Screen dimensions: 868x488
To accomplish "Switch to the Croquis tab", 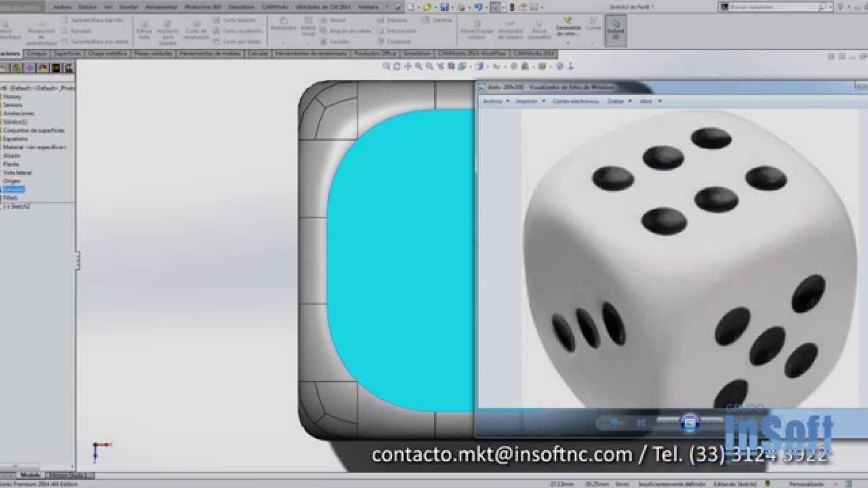I will (37, 53).
